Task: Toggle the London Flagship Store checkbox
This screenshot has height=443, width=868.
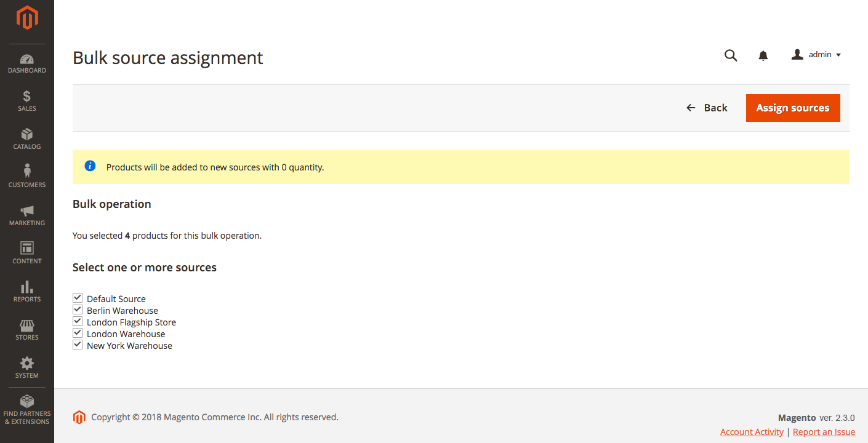Action: click(78, 322)
